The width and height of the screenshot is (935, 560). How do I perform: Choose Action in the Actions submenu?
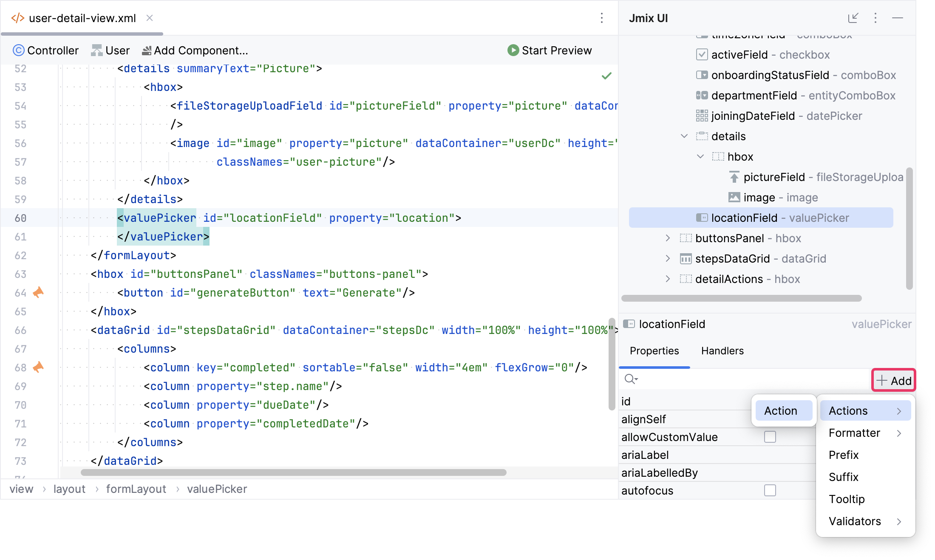click(x=781, y=410)
